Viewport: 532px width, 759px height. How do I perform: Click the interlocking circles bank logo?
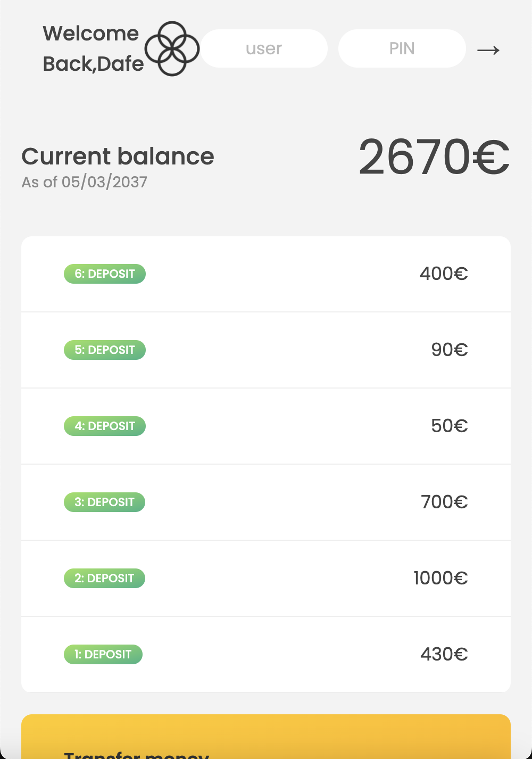tap(172, 48)
